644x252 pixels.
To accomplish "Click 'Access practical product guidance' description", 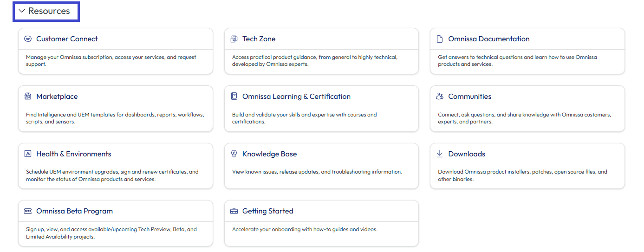I will [x=315, y=61].
